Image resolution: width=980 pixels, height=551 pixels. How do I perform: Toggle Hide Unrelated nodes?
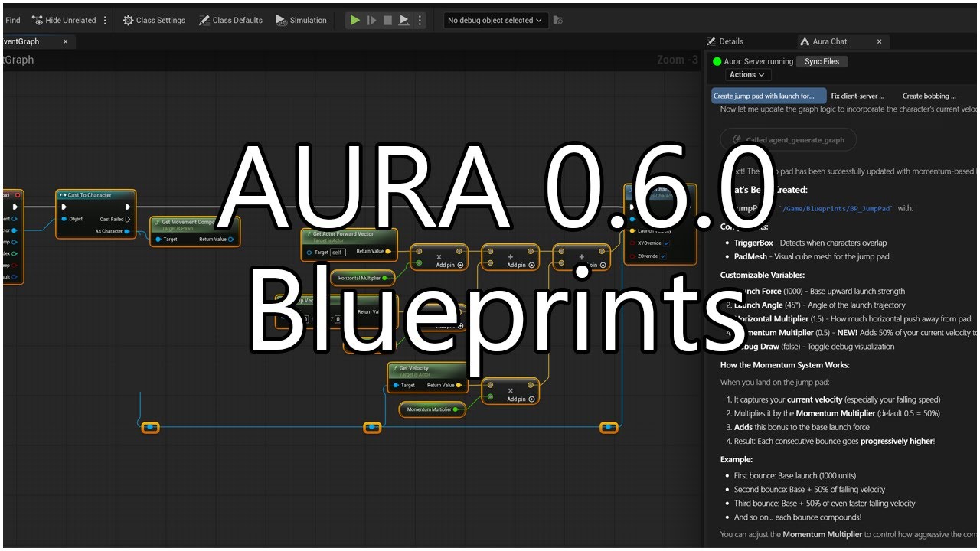pyautogui.click(x=64, y=21)
